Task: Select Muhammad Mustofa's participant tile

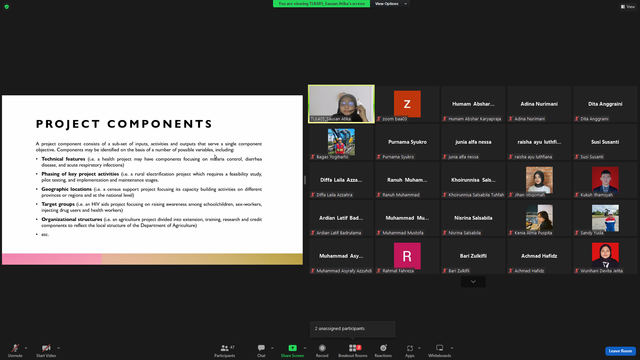Action: click(407, 218)
